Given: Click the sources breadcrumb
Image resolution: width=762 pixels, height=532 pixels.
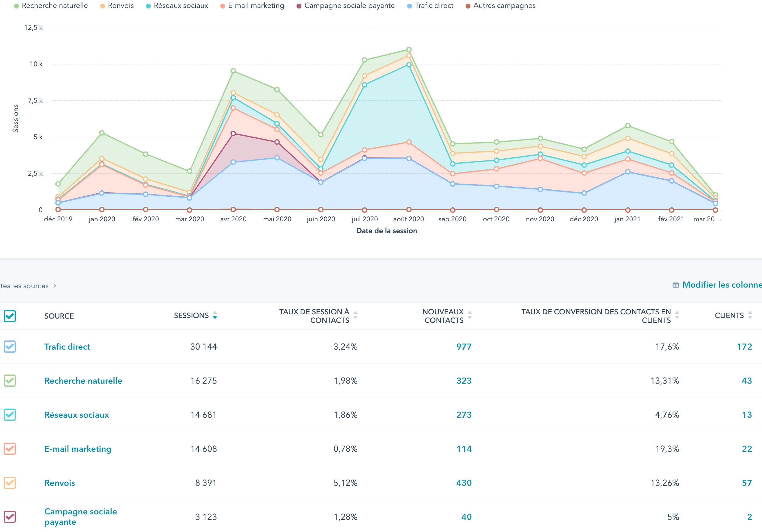Looking at the screenshot, I should (25, 286).
